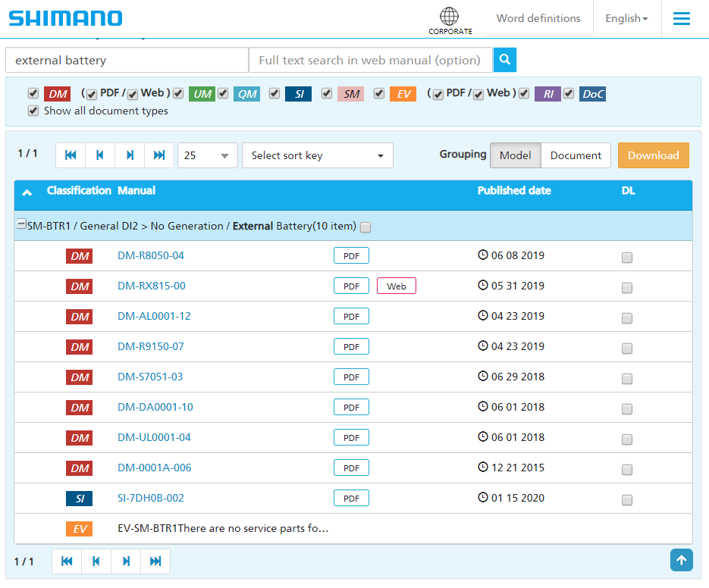Uncheck Show all document types
The width and height of the screenshot is (709, 588).
[x=33, y=111]
